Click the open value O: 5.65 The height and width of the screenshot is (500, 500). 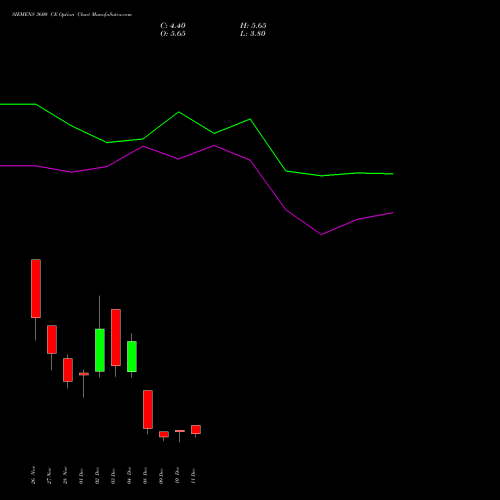pos(173,34)
